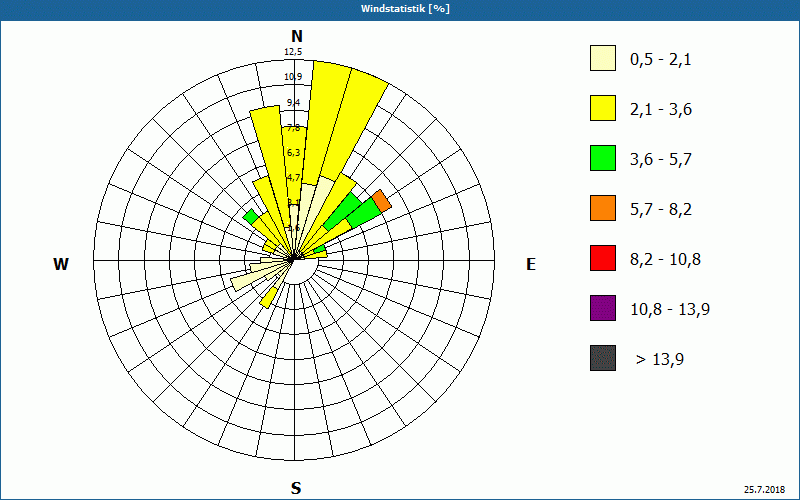The width and height of the screenshot is (800, 500).
Task: Click the legend label 10,8 - 13,9
Action: point(670,310)
